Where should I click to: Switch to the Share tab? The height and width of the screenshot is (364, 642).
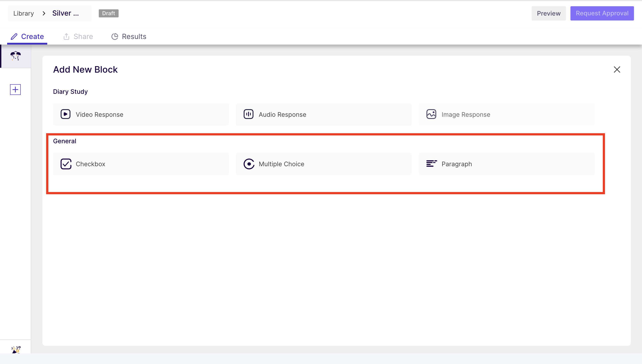tap(78, 37)
